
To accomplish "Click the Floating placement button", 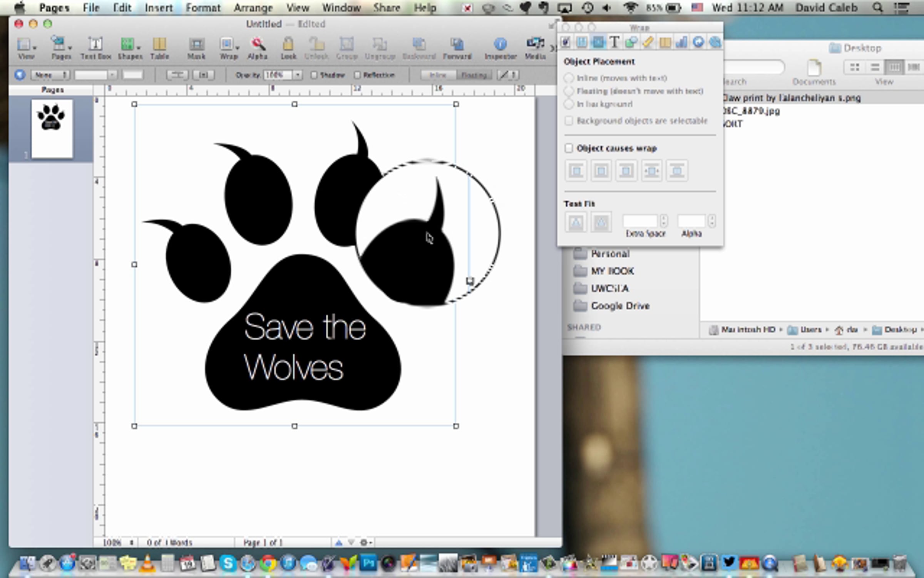I will click(x=474, y=75).
